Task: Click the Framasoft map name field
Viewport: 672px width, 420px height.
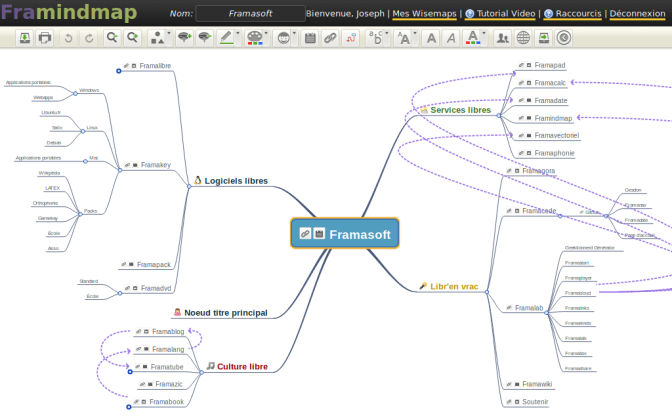Action: pyautogui.click(x=250, y=14)
